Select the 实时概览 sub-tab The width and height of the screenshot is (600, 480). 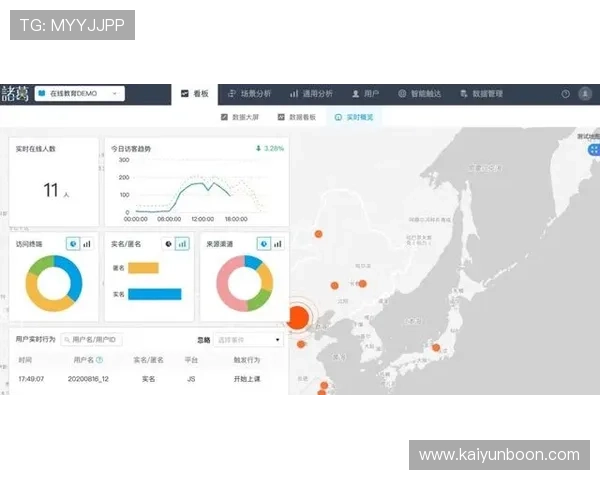tap(354, 117)
